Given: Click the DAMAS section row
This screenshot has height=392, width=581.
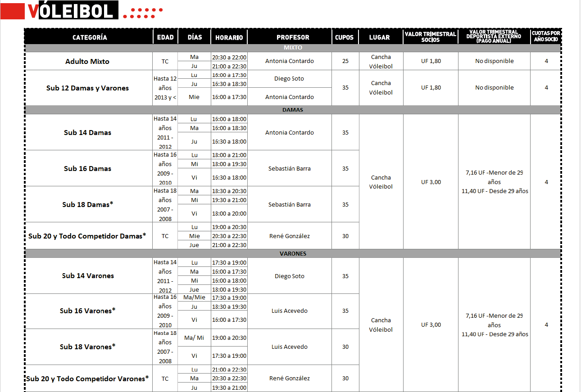Looking at the screenshot, I should tap(293, 110).
